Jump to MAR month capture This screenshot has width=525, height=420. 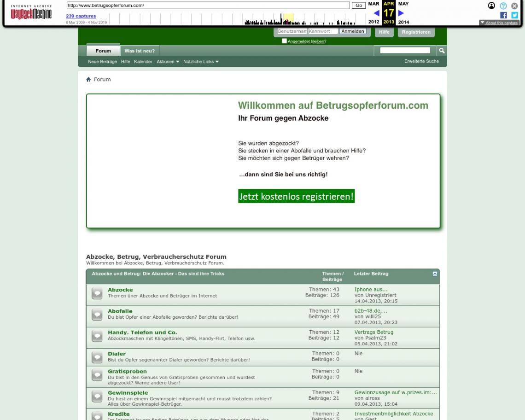[x=373, y=4]
